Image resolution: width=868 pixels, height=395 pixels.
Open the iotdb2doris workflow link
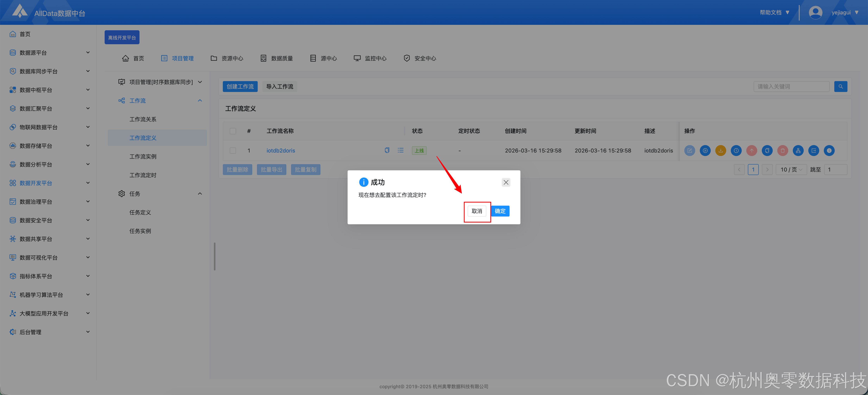pos(281,150)
